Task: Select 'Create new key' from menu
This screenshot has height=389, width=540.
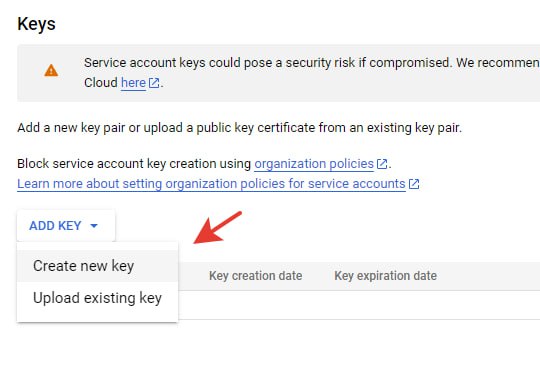Action: 97,266
